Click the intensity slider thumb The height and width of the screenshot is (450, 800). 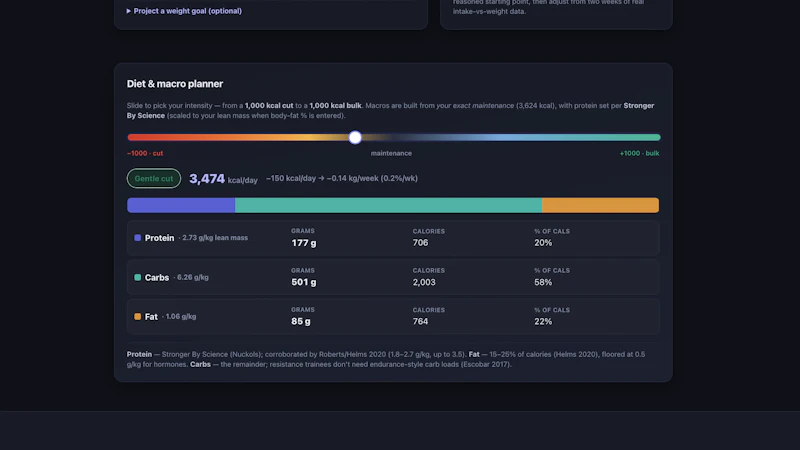click(x=355, y=137)
